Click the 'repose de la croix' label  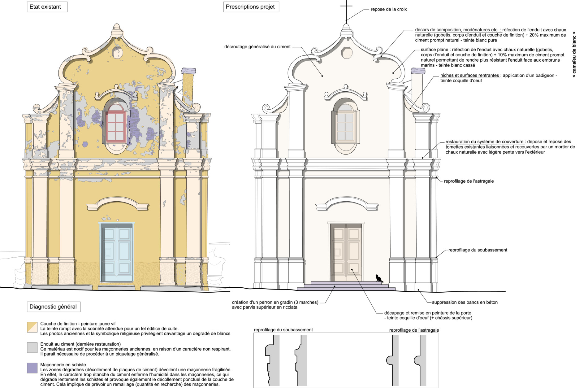click(389, 9)
